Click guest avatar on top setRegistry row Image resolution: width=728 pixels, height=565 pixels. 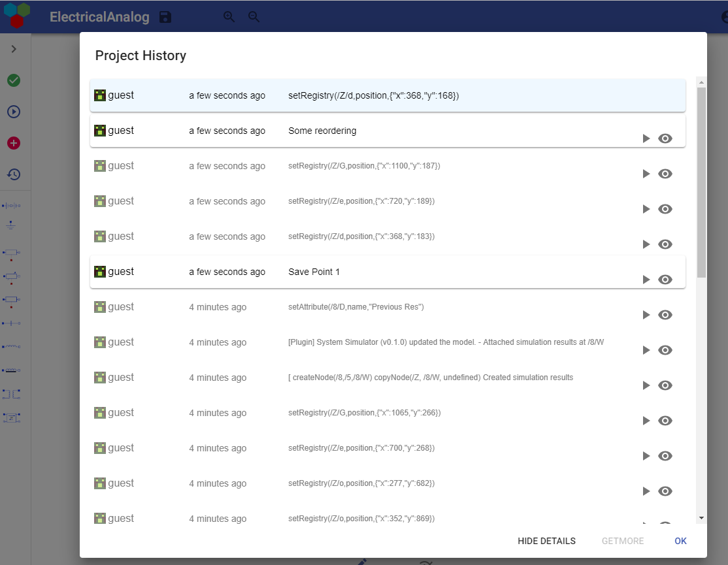[100, 95]
